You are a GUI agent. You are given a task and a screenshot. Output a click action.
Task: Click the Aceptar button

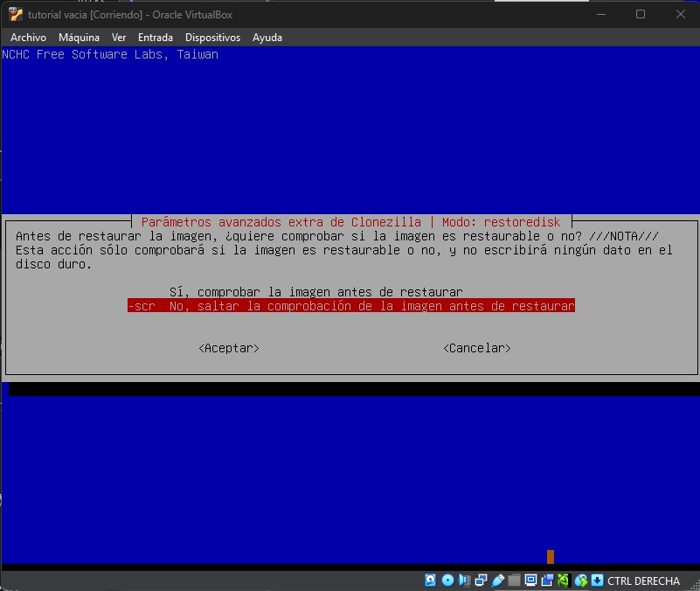point(229,348)
